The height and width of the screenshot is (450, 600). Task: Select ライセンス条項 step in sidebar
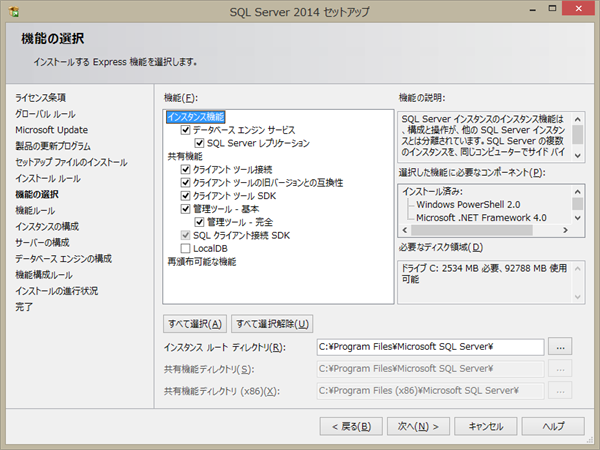coord(41,98)
